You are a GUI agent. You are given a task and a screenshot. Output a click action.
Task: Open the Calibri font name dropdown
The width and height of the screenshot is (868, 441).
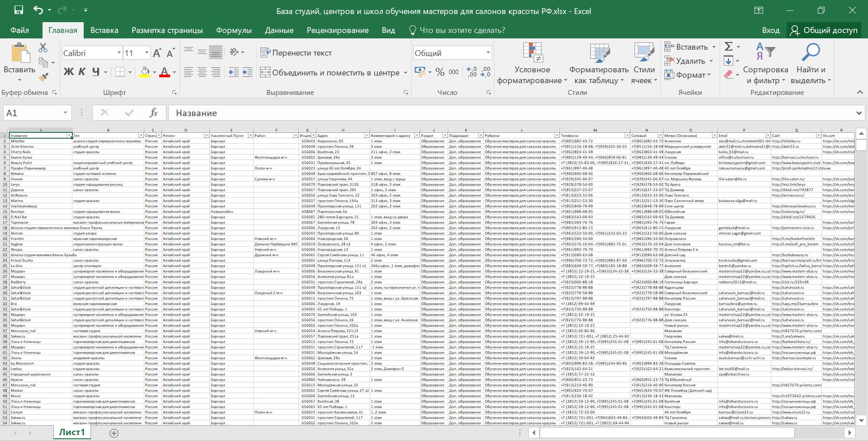119,53
